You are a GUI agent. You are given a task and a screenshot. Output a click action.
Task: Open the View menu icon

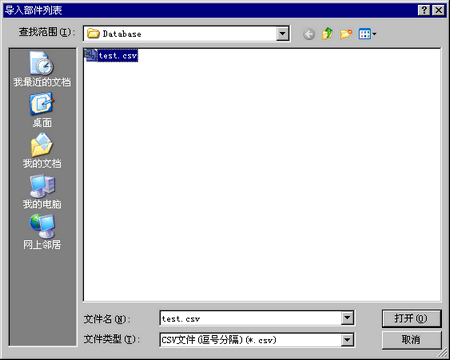point(367,34)
